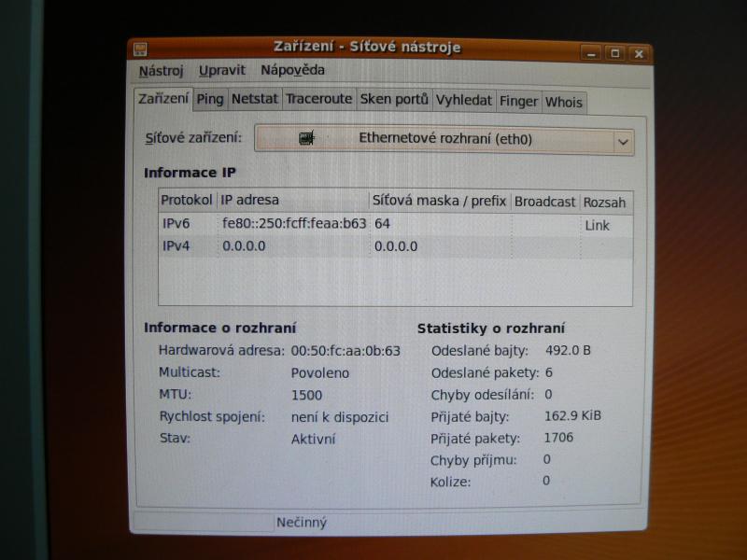Screen dimensions: 747x560
Task: Switch to the Vyhledat tab
Action: (x=463, y=101)
